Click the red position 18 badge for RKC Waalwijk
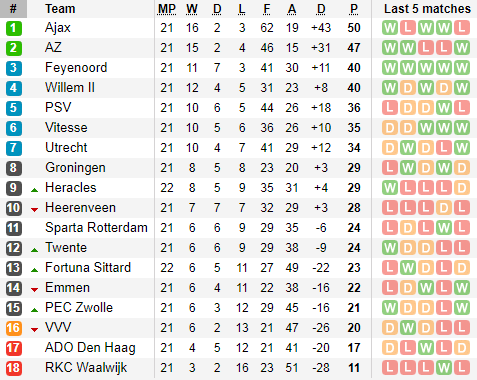477x380 pixels. 14,368
